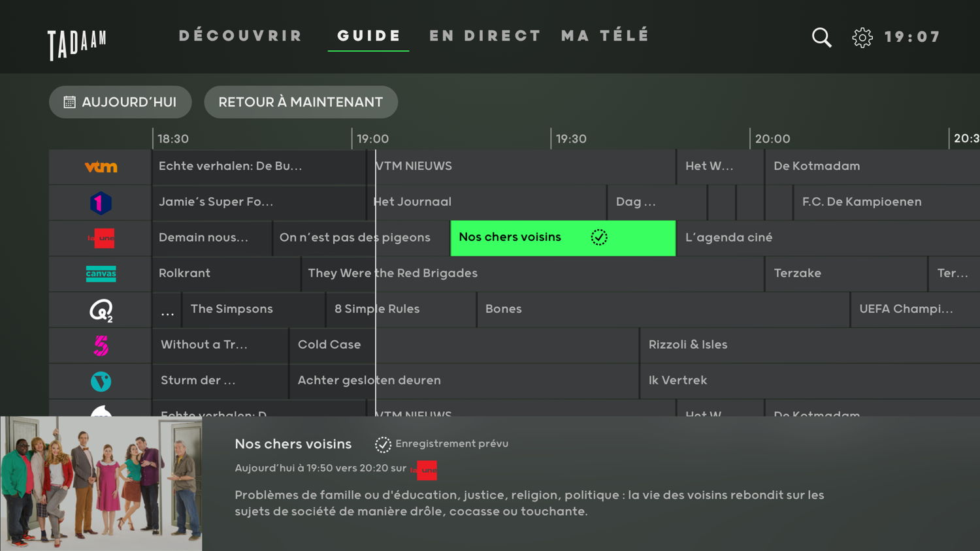Select Dag ... program on Één
Screen dimensions: 980x551
[657, 202]
